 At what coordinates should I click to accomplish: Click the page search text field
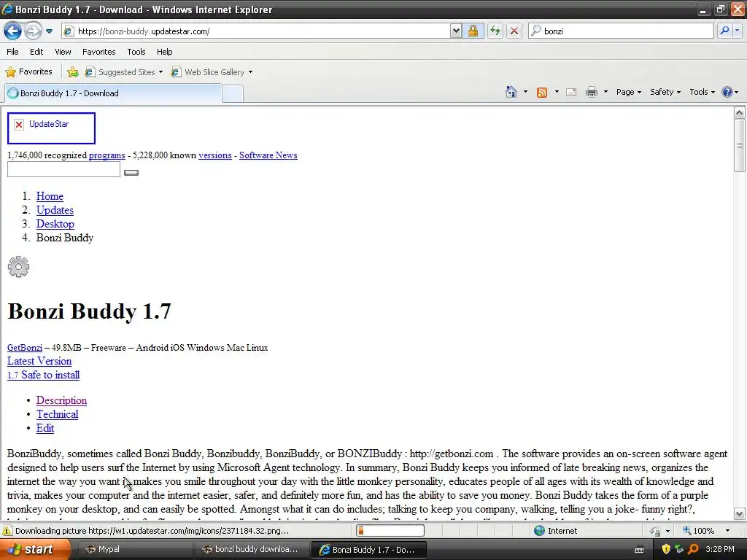pyautogui.click(x=64, y=169)
